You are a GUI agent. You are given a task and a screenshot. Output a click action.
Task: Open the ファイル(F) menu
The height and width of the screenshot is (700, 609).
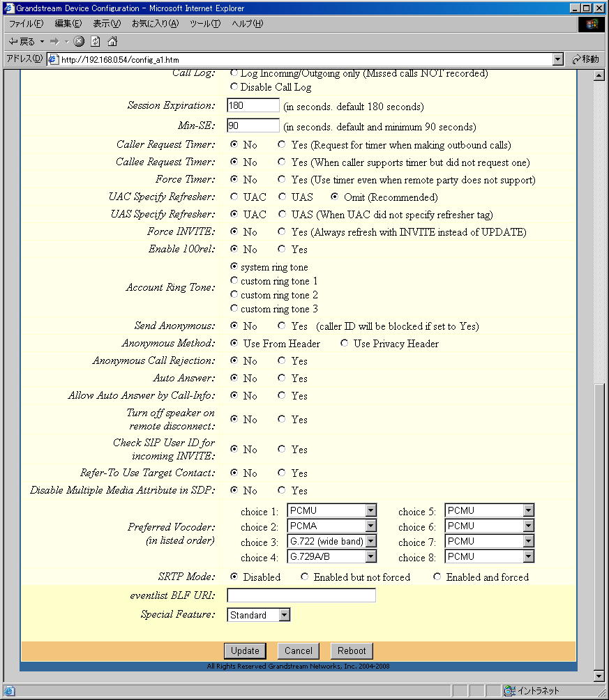pyautogui.click(x=25, y=24)
